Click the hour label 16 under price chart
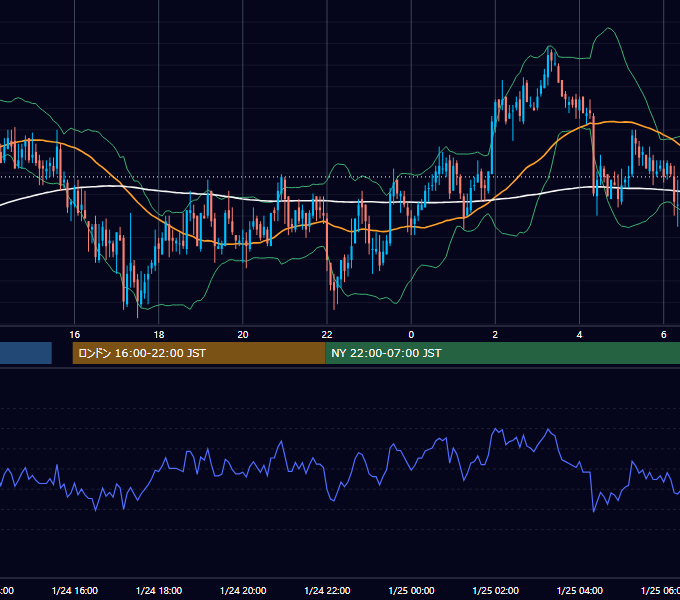Viewport: 680px width, 600px height. 75,334
